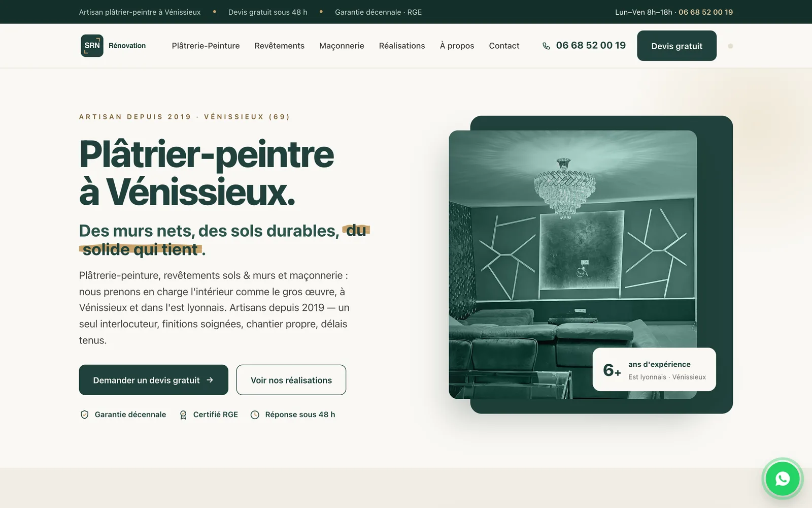Open the Plâtrerie-Peinture menu
This screenshot has height=508, width=812.
point(206,46)
